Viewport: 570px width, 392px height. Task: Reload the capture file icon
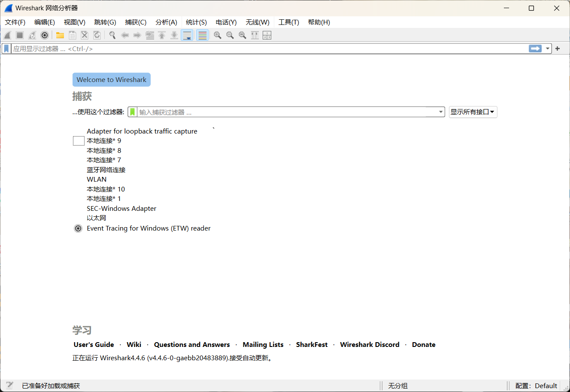pyautogui.click(x=97, y=35)
